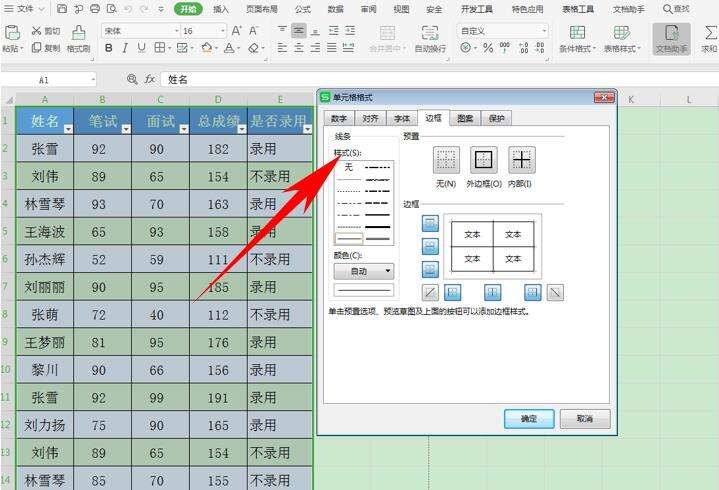Select the Inner border (内部) preset icon
The image size is (719, 490).
pos(521,159)
